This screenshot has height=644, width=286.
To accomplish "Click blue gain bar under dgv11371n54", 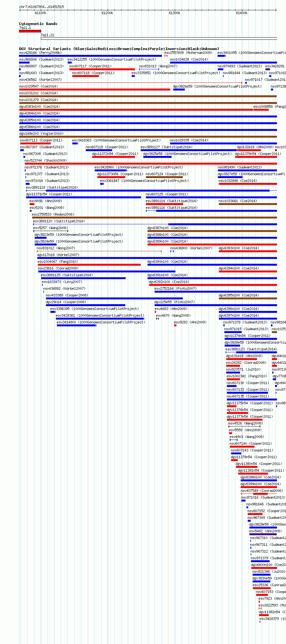I will coord(84,197).
